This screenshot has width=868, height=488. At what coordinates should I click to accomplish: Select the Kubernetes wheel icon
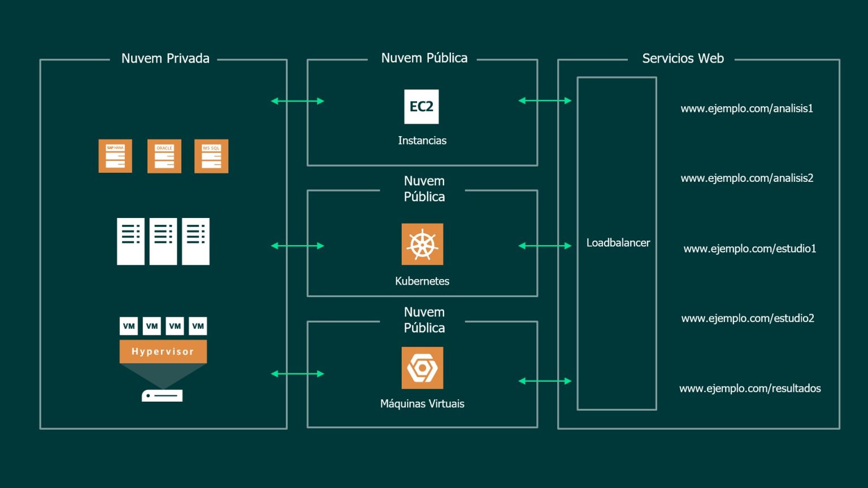click(422, 244)
